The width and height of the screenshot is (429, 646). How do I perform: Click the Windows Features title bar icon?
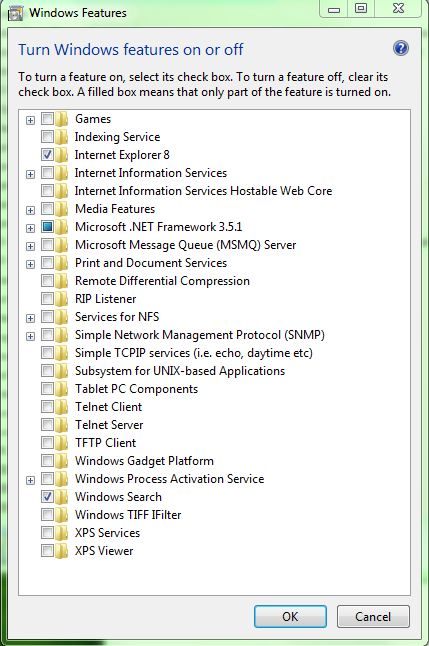pyautogui.click(x=15, y=13)
